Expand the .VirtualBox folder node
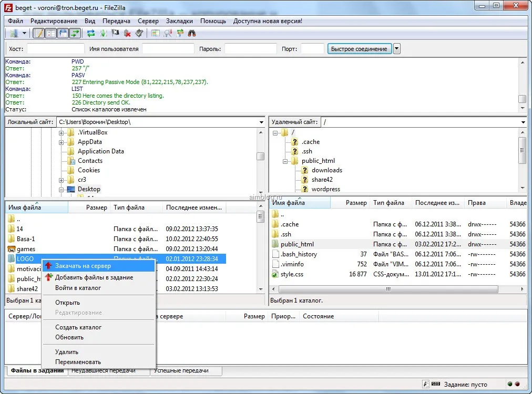The height and width of the screenshot is (394, 532). 61,133
